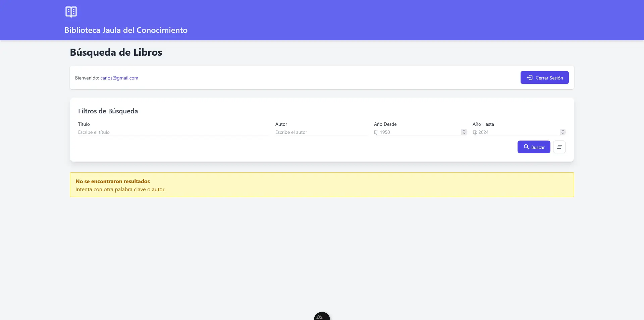Click the "No se encontraron resultados" alert

pyautogui.click(x=322, y=185)
